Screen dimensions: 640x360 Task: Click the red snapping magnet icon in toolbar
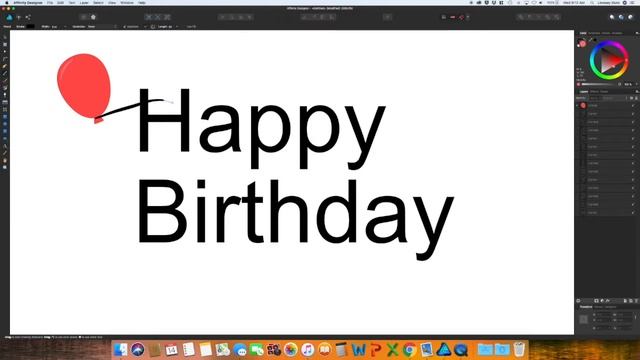461,17
